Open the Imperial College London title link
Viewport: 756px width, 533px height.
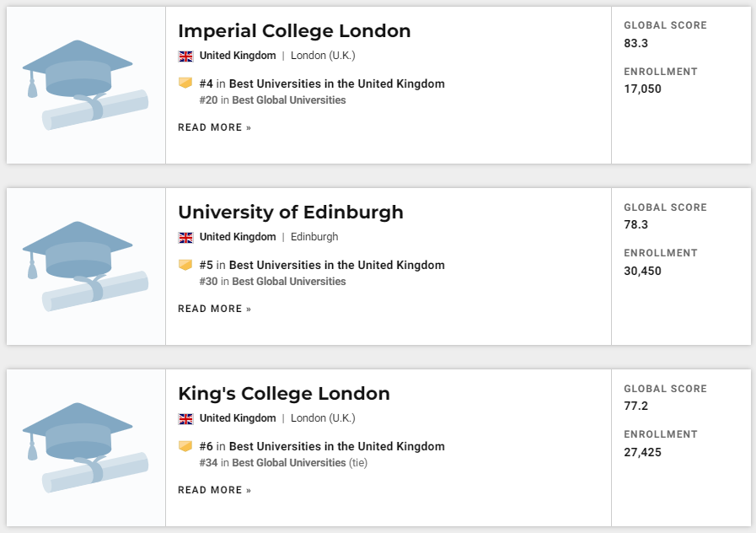[x=294, y=31]
